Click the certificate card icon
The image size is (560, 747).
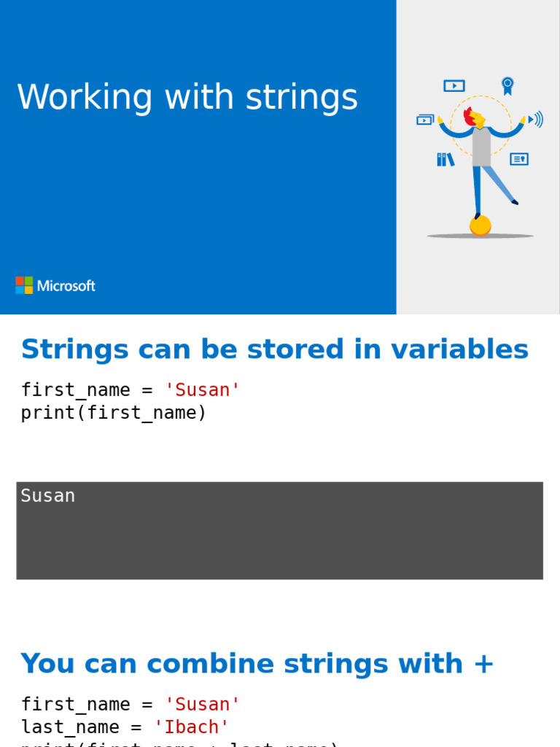coord(518,158)
